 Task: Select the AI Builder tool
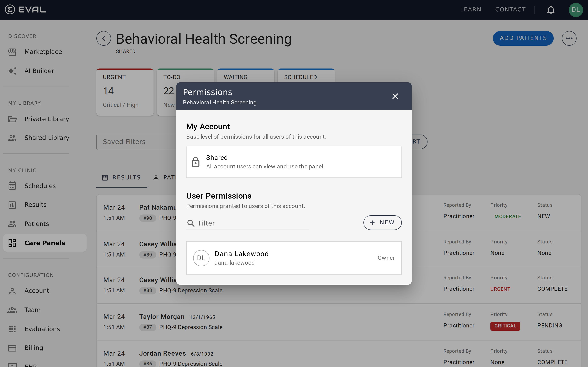pyautogui.click(x=13, y=71)
